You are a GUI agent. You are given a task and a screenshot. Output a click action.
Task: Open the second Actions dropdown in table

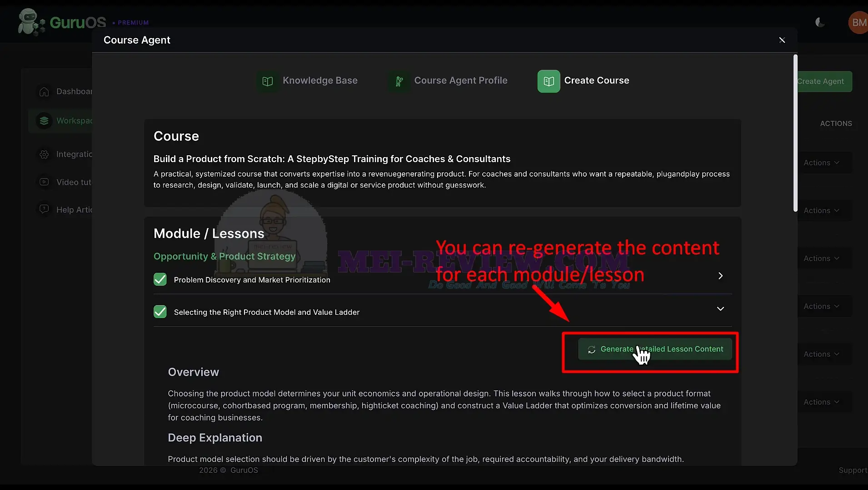(x=821, y=210)
